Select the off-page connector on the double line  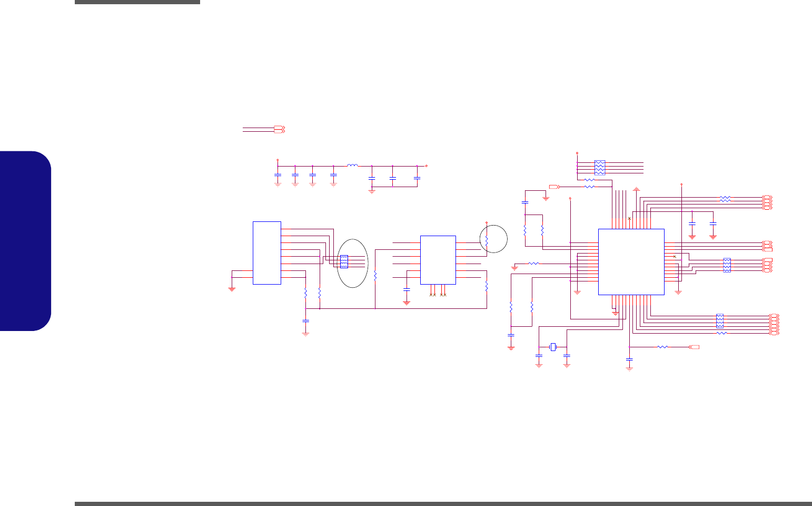point(280,129)
